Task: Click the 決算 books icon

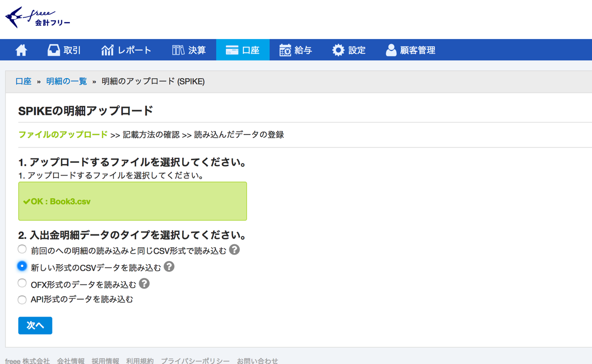Action: pos(178,50)
